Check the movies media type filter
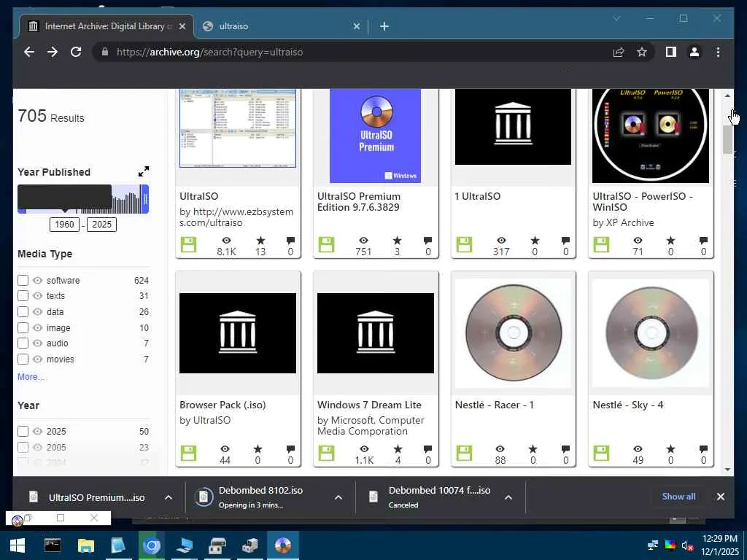This screenshot has height=560, width=747. [23, 359]
